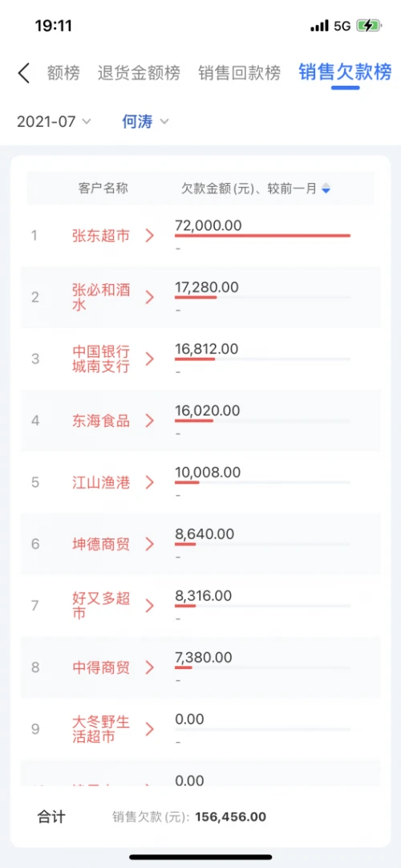Image resolution: width=401 pixels, height=868 pixels.
Task: Open details arrow for 江山渔港
Action: [x=149, y=482]
